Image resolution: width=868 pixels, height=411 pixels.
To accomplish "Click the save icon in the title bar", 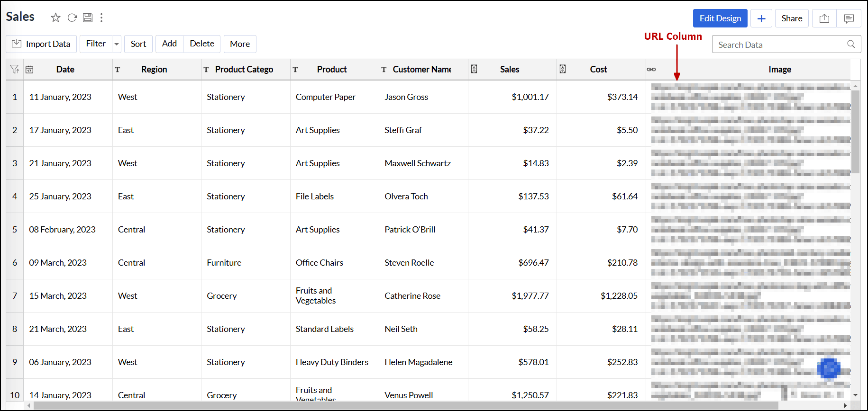I will pyautogui.click(x=88, y=18).
